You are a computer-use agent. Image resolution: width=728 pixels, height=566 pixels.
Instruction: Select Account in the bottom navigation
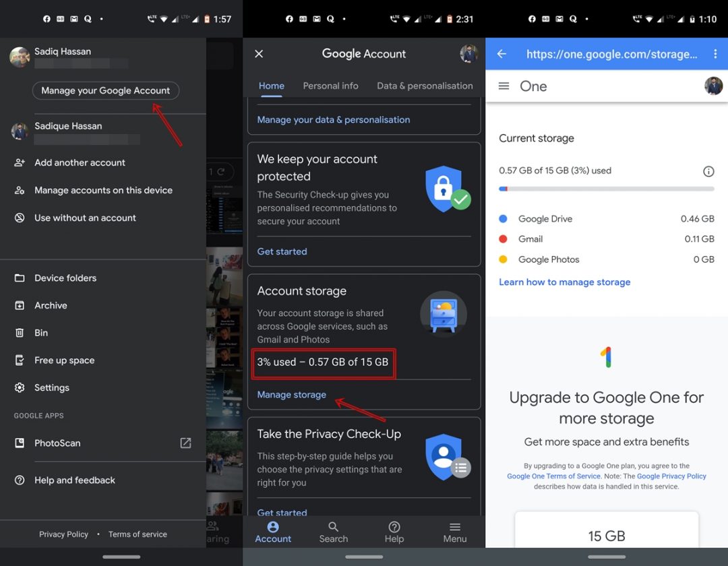coord(273,532)
